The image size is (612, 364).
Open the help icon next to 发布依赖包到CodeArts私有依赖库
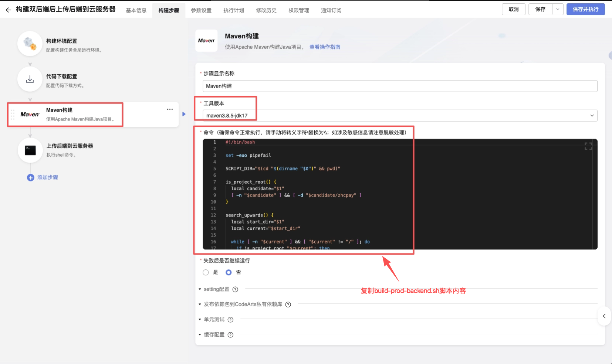288,305
